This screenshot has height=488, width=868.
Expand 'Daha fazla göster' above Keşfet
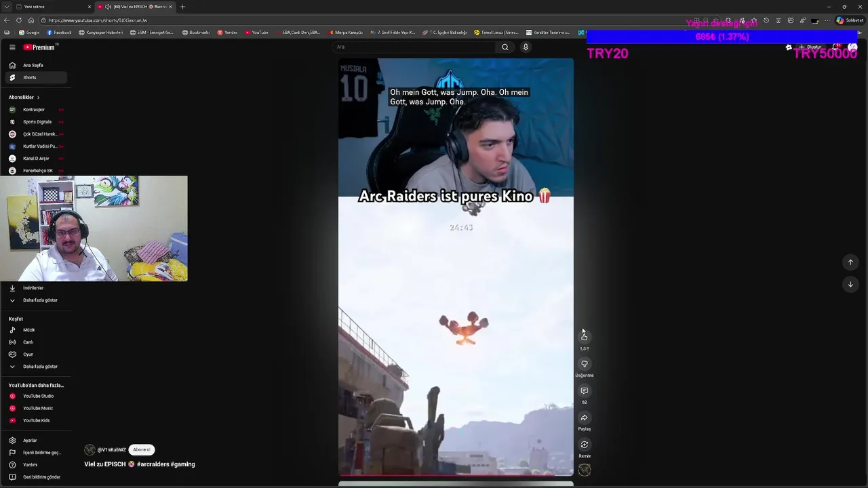point(36,300)
